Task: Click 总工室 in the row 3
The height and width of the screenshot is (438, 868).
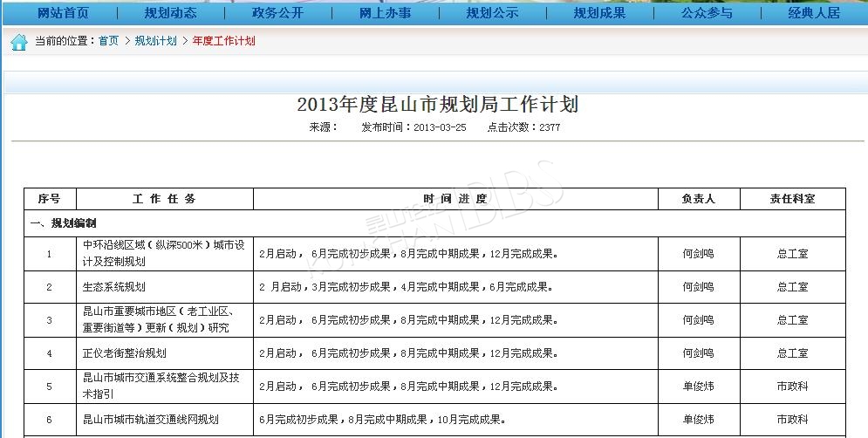Action: [x=793, y=319]
